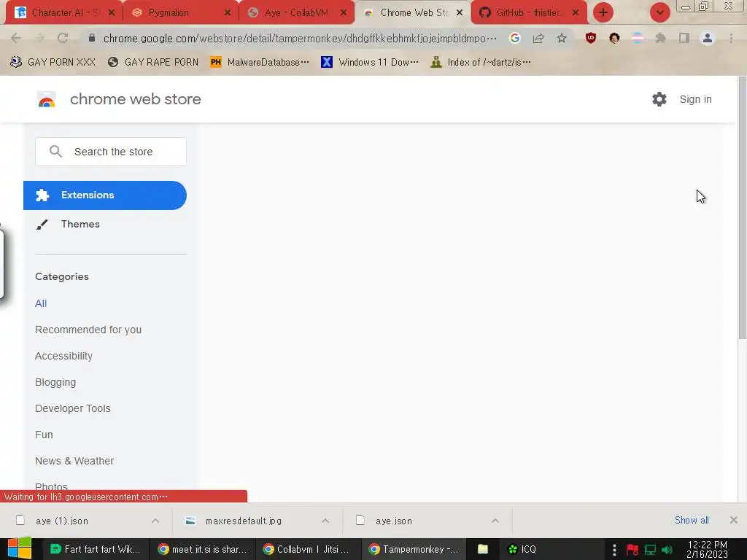747x560 pixels.
Task: Select Extensions in the sidebar
Action: pyautogui.click(x=105, y=195)
